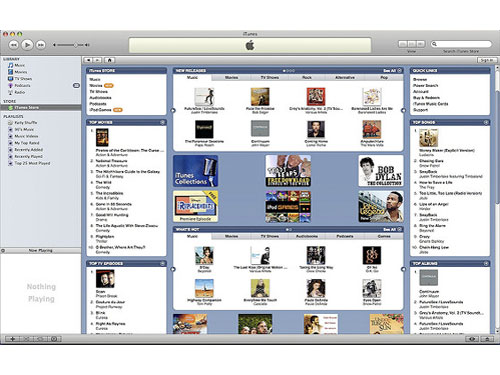Switch New Releases to the Movies tab
Screen dimensions: 500x375
click(x=231, y=77)
